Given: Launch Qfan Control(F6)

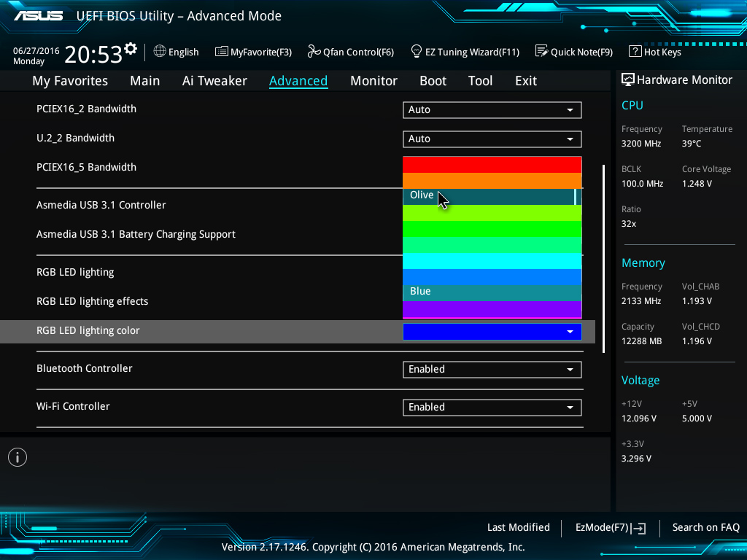Looking at the screenshot, I should [x=351, y=52].
